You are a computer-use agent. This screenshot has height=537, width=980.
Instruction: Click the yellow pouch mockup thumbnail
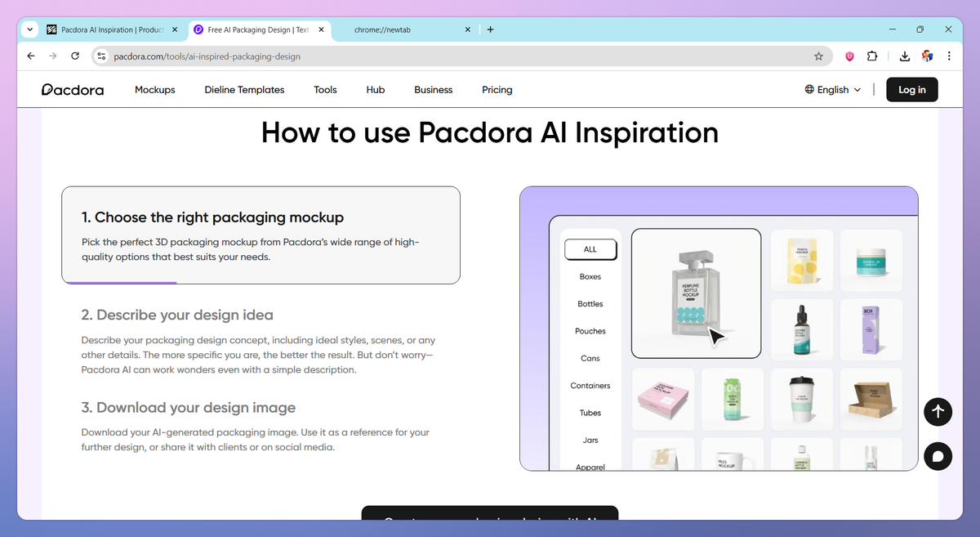pyautogui.click(x=802, y=261)
